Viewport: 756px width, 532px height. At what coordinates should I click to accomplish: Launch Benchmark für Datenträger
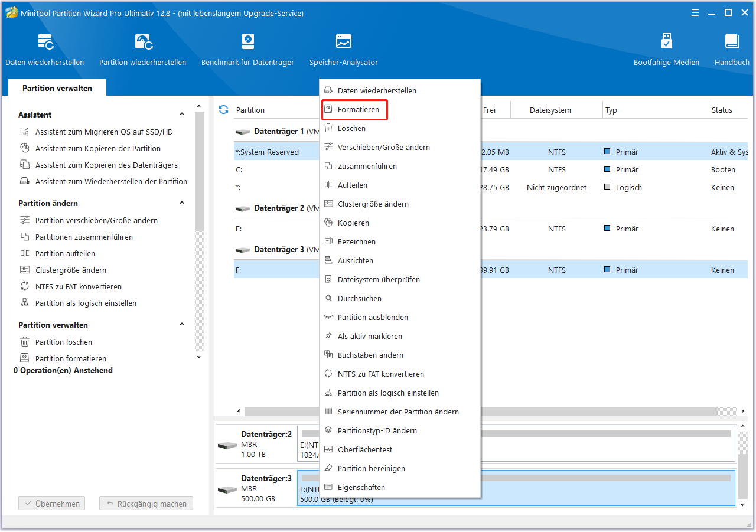[x=247, y=50]
